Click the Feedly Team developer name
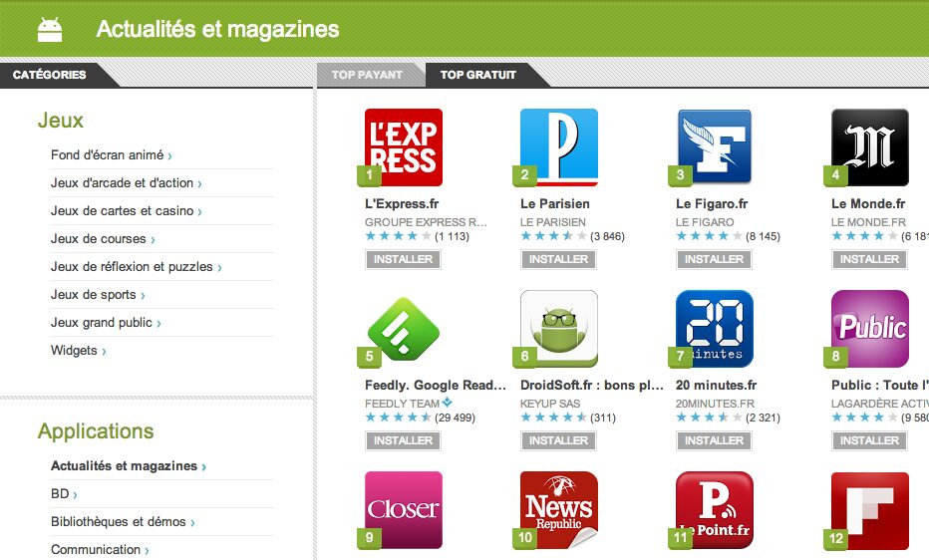Screen dimensions: 929x560 (403, 404)
